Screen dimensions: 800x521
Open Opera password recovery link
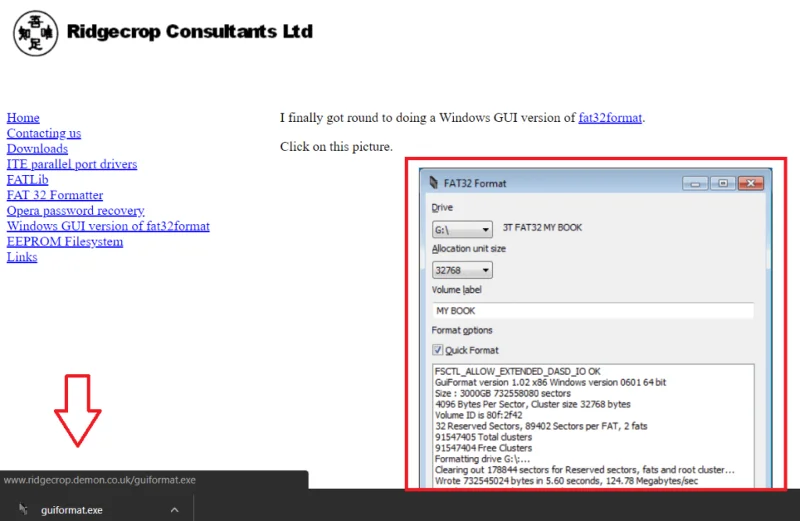coord(76,211)
